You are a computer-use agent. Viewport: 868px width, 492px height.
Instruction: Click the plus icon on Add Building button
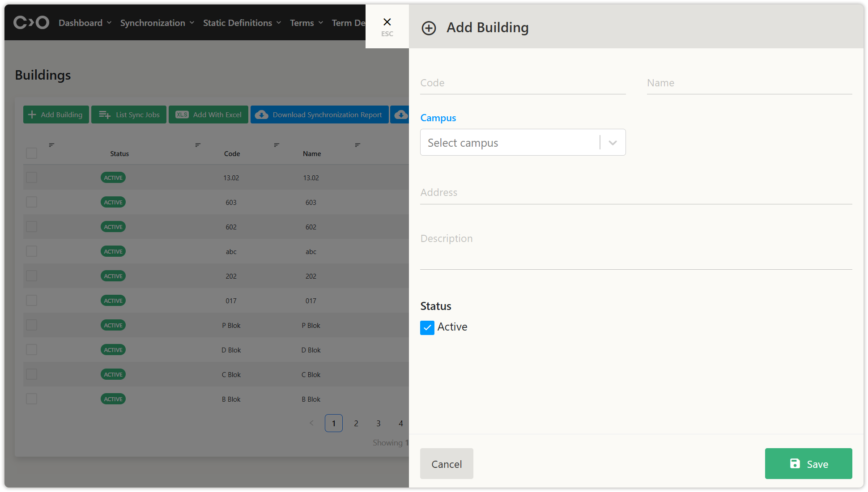tap(32, 115)
